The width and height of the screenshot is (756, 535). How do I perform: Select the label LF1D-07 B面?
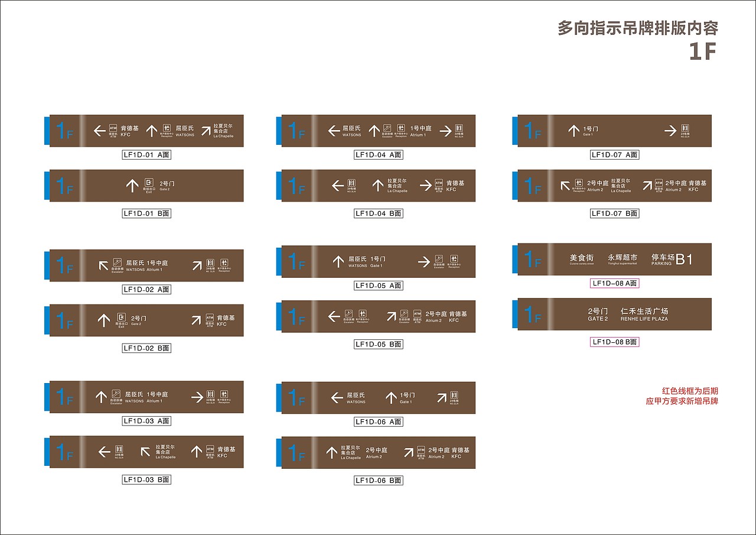coord(615,213)
